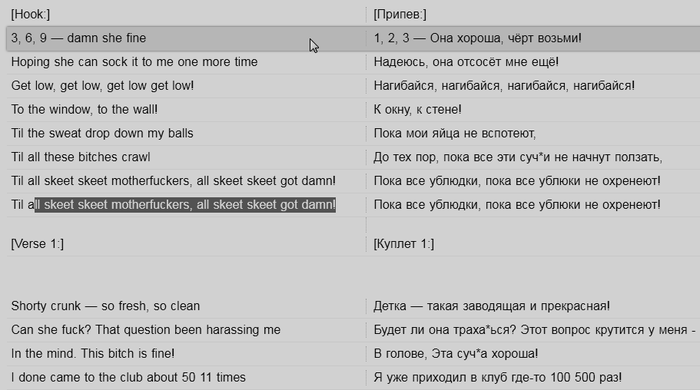The height and width of the screenshot is (390, 700).
Task: Click the highlighted 'skeet skeet' text selection
Action: tap(185, 205)
